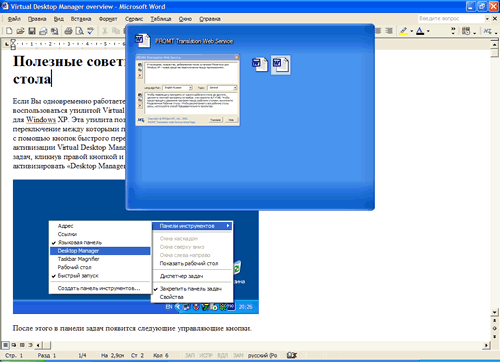Open the Таблица menu
The image size is (500, 362).
click(x=161, y=19)
